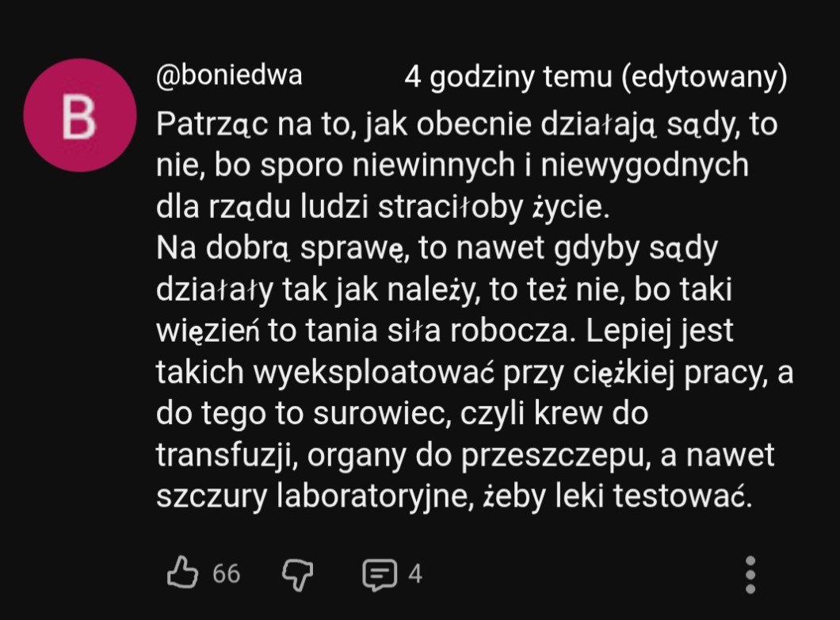This screenshot has width=840, height=620.
Task: Click the word "surowiec" in the comment
Action: tap(377, 414)
